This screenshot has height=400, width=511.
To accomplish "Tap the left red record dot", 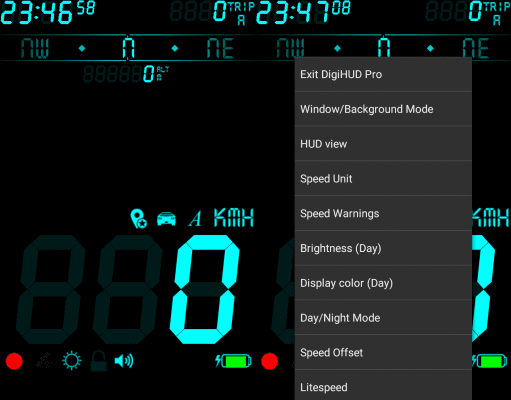I will (x=14, y=361).
